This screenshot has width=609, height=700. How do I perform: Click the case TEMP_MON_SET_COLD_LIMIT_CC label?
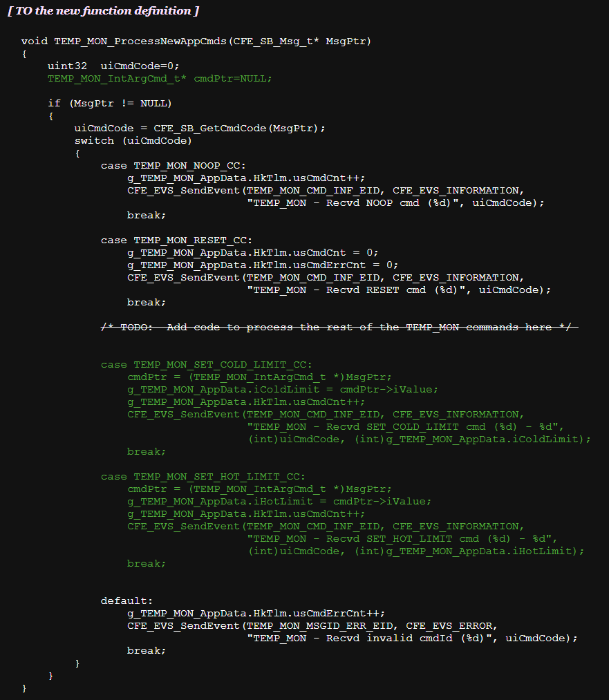[x=206, y=365]
